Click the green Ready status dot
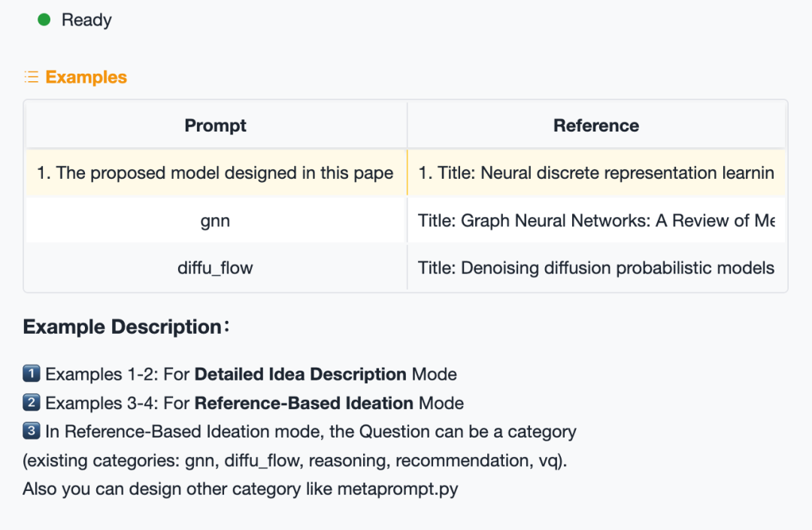The height and width of the screenshot is (530, 812). point(44,20)
